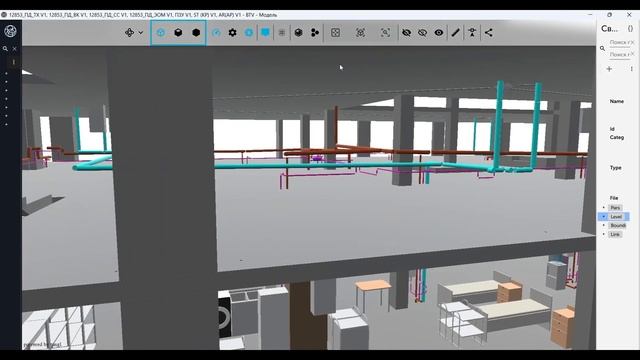This screenshot has width=640, height=360.
Task: Select the black cube view icon
Action: [178, 33]
